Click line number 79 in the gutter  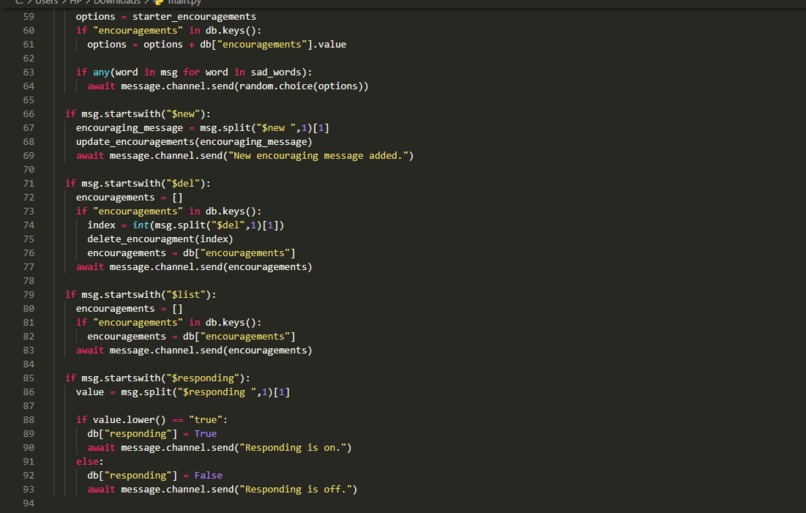click(x=29, y=295)
